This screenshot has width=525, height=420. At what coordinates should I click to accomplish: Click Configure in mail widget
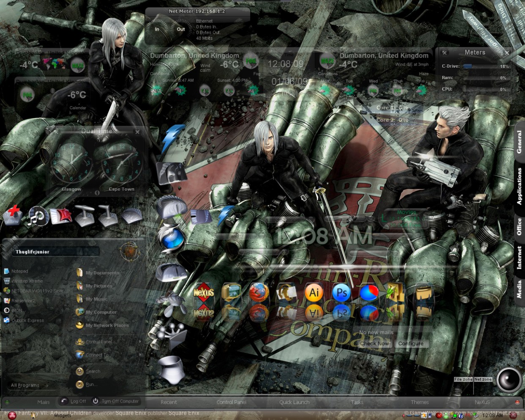(410, 343)
